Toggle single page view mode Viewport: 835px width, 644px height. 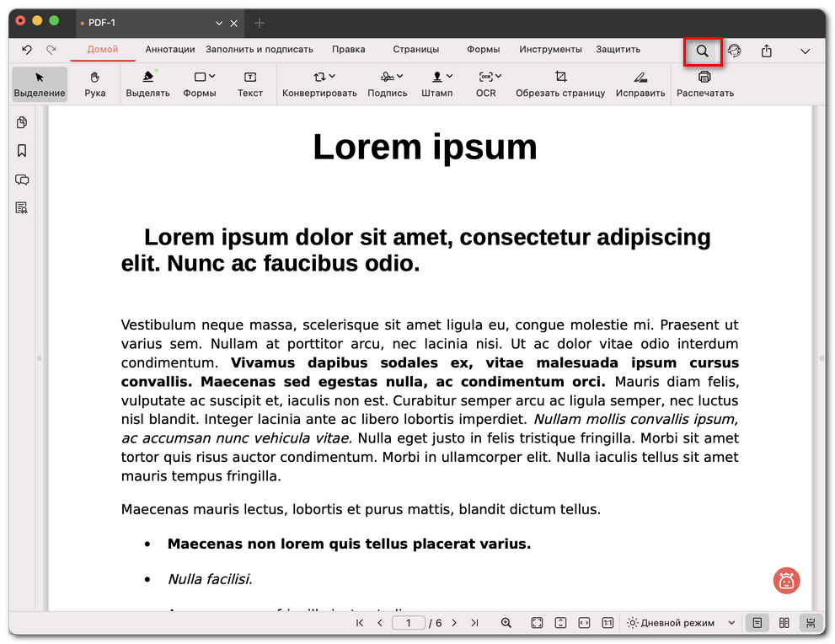click(757, 623)
